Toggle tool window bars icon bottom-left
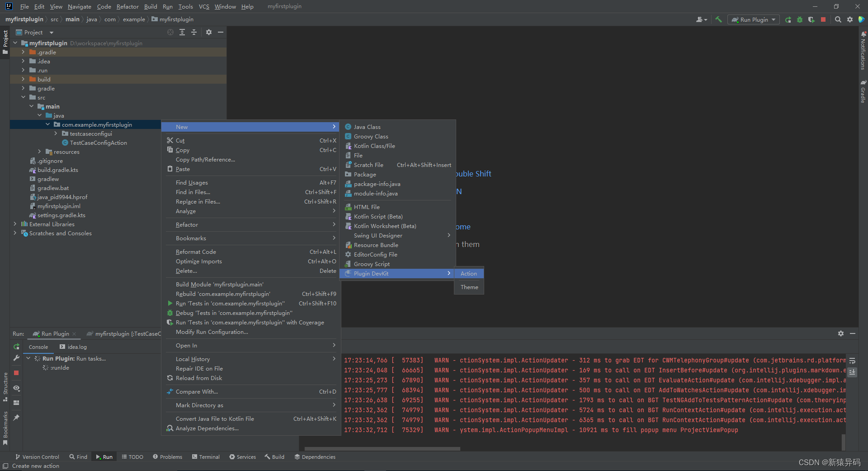Image resolution: width=868 pixels, height=471 pixels. 5,466
